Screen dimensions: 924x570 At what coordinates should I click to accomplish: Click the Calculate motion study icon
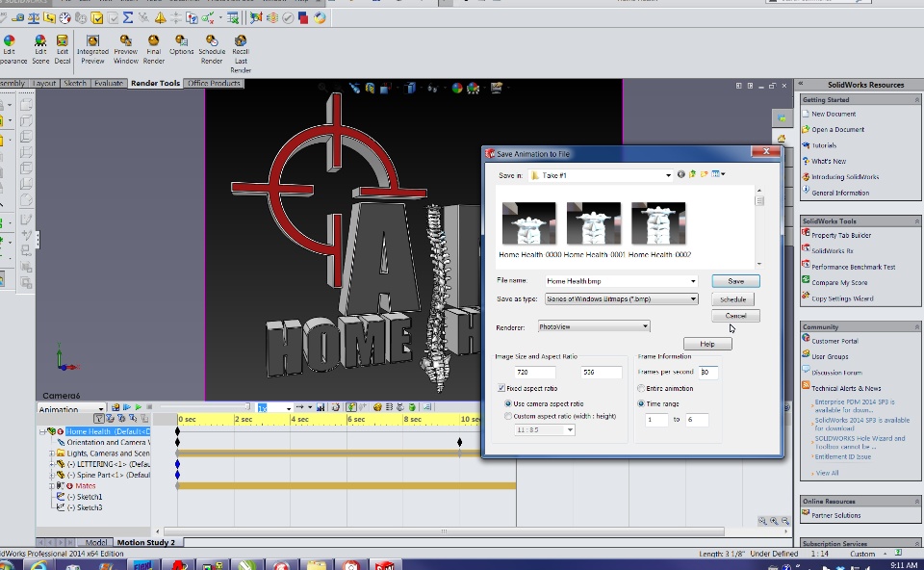(115, 406)
